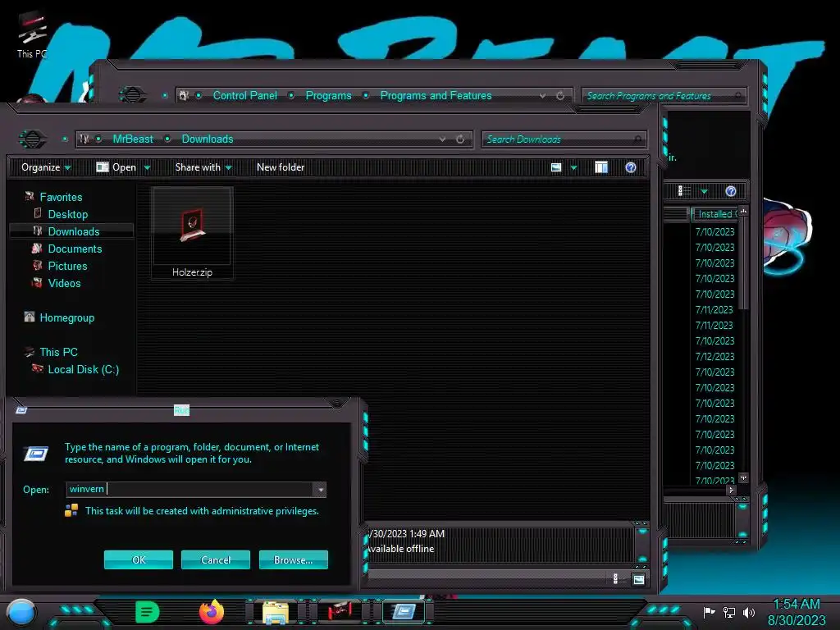Screen dimensions: 840x630
Task: Open Action Center flag in system tray
Action: (x=709, y=612)
